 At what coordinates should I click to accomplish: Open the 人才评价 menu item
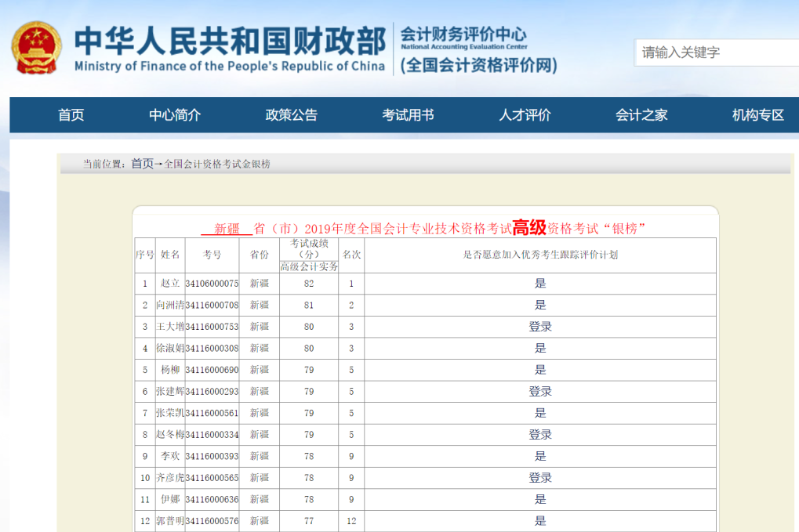tap(525, 115)
